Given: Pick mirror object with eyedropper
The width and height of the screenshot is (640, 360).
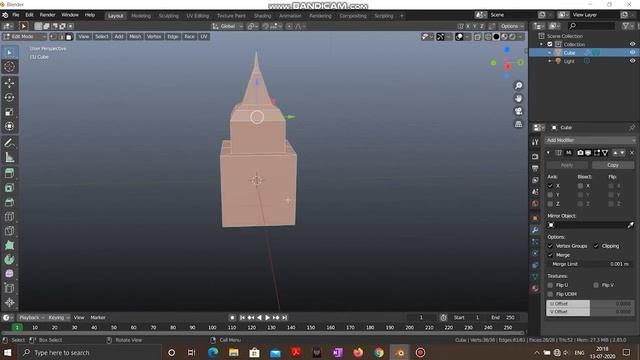Looking at the screenshot, I should (x=631, y=225).
